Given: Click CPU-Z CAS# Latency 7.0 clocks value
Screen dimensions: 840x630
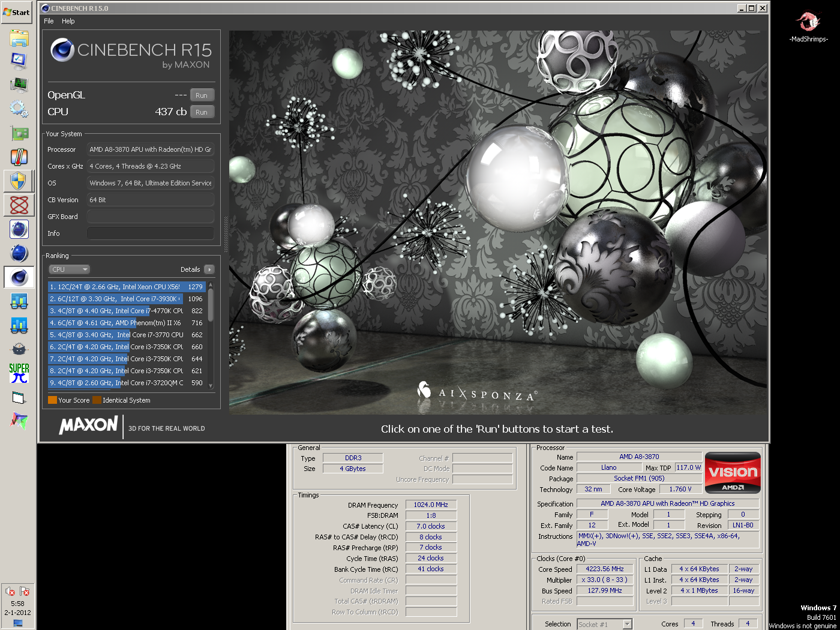Looking at the screenshot, I should click(431, 526).
